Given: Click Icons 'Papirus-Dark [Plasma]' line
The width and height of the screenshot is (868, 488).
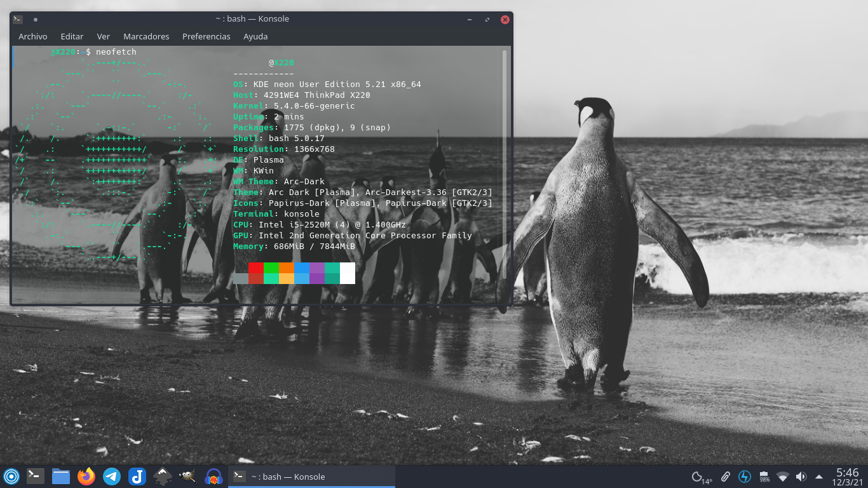Looking at the screenshot, I should click(363, 203).
